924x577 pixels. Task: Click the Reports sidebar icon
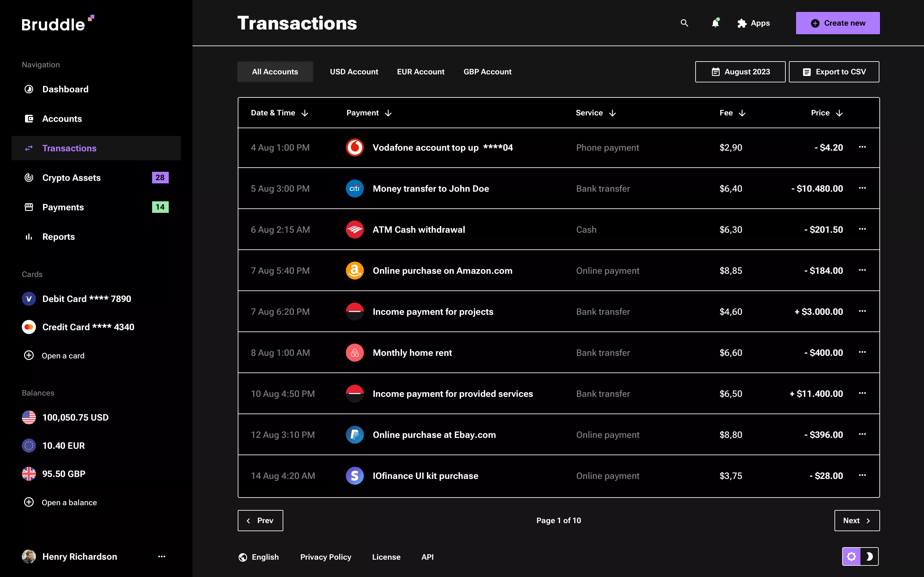point(29,237)
